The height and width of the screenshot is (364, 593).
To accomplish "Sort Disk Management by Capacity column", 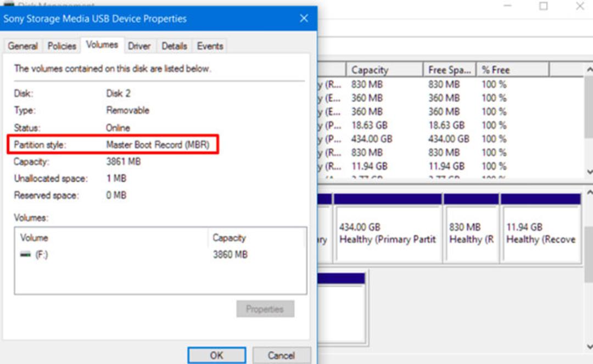I will (x=384, y=70).
